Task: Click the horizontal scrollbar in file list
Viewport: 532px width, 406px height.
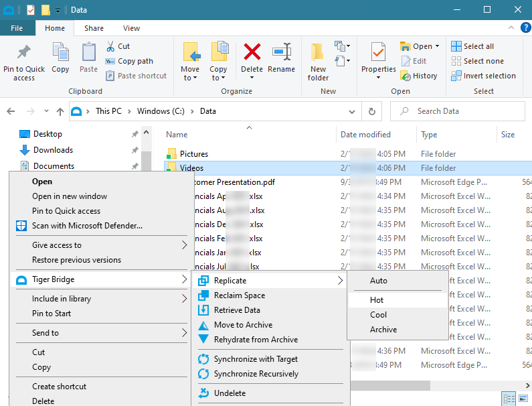Action: [x=395, y=385]
